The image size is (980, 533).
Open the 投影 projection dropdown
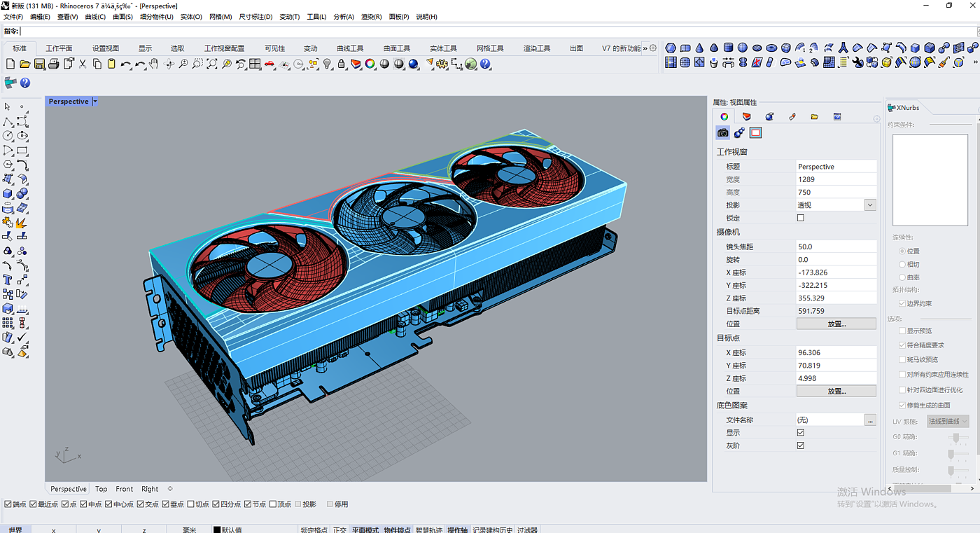[870, 205]
